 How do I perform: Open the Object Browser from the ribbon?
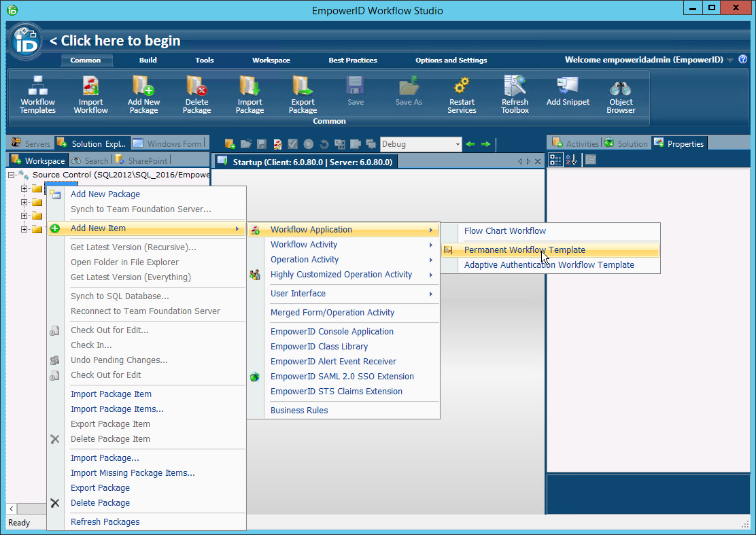tap(620, 95)
